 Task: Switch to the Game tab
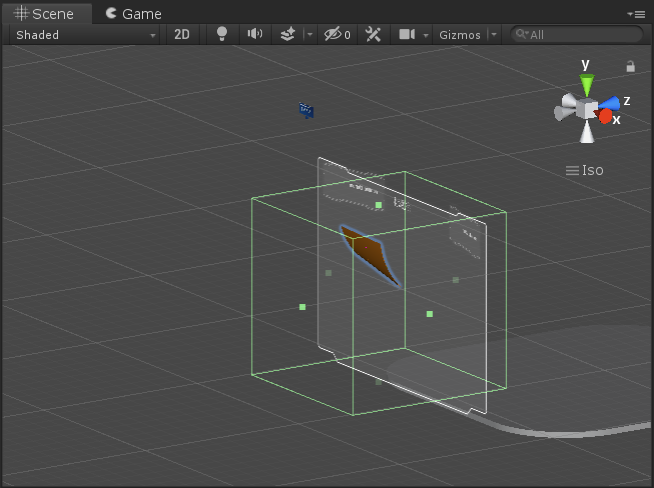pos(133,13)
